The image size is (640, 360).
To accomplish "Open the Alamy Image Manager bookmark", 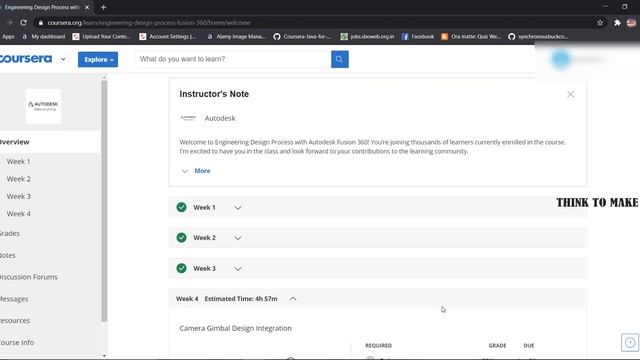I will click(x=236, y=37).
